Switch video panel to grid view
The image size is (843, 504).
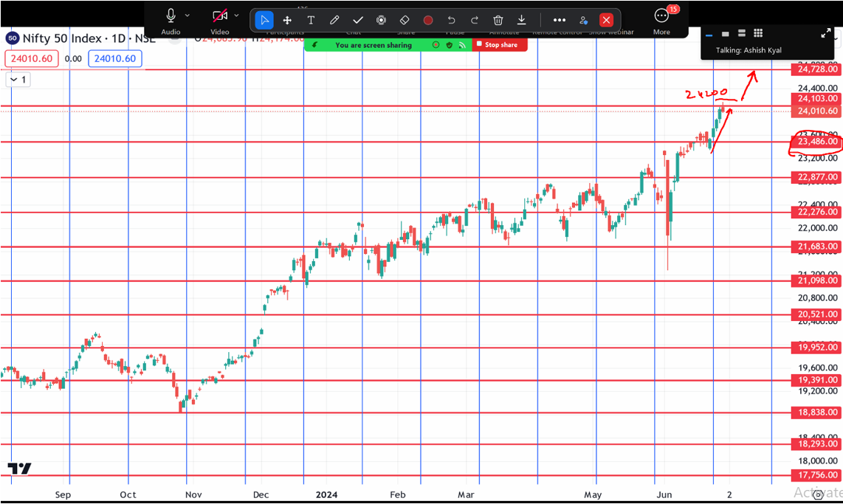pos(758,33)
